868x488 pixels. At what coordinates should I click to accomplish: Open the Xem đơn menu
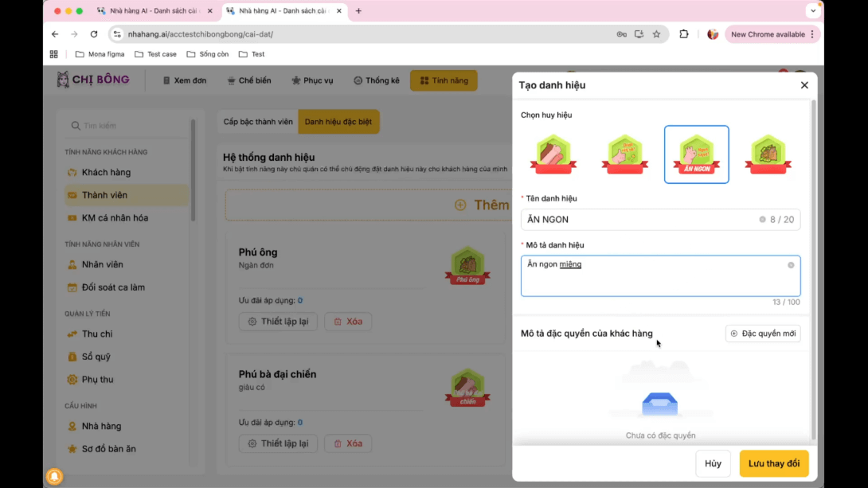point(184,80)
